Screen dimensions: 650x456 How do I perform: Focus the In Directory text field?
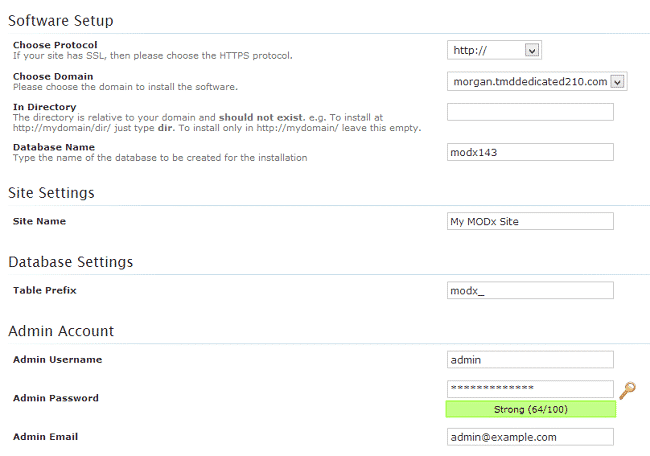(530, 112)
